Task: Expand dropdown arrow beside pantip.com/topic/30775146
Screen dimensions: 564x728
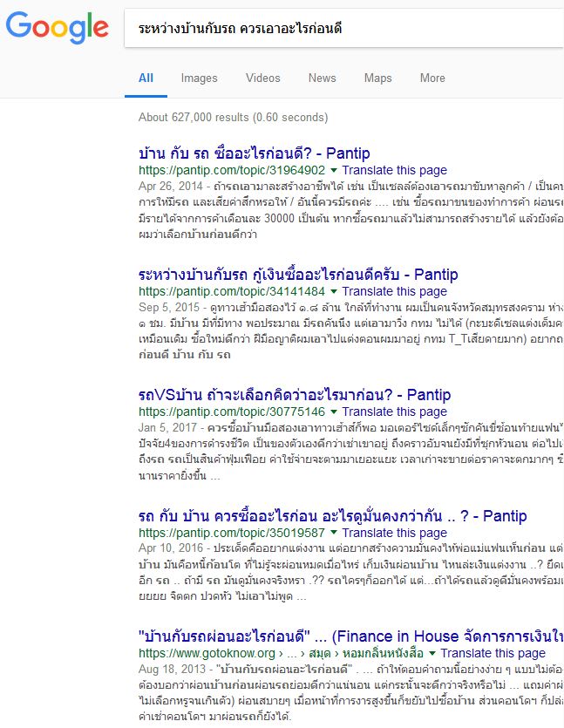Action: pos(333,412)
